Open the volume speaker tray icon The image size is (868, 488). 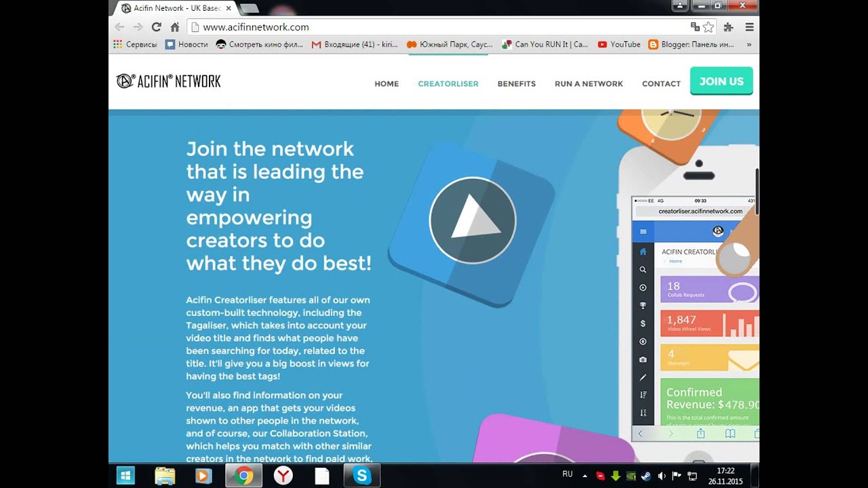coord(661,476)
